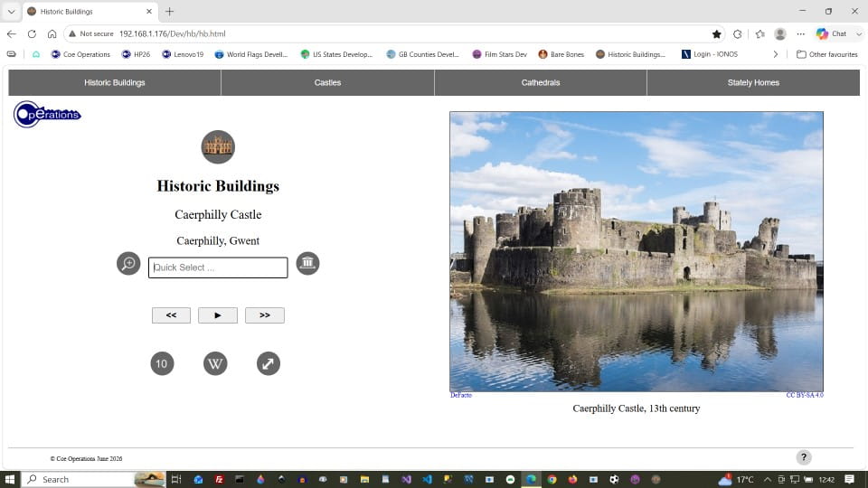Click the expand fullscreen arrow icon
The image size is (868, 488).
point(269,363)
